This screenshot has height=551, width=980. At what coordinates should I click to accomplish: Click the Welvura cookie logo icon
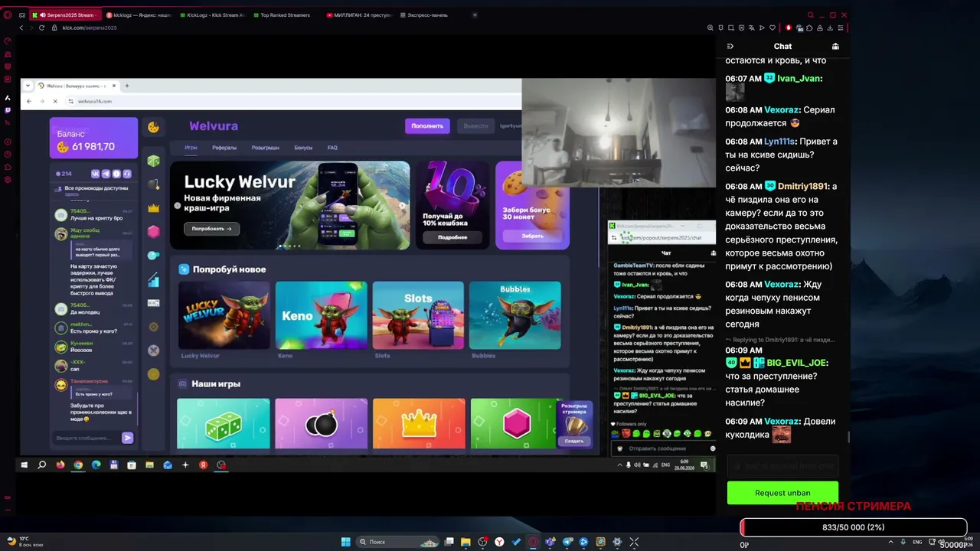click(153, 127)
